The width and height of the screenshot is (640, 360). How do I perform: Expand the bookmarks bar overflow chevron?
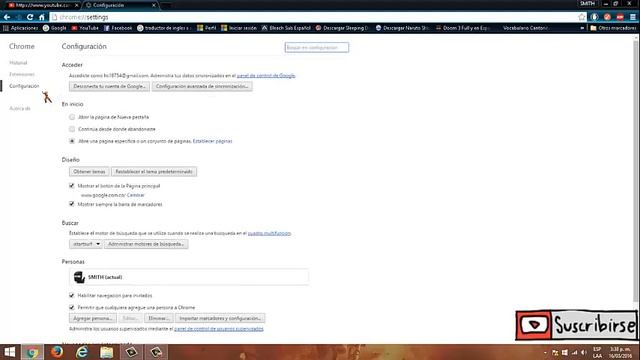[582, 28]
